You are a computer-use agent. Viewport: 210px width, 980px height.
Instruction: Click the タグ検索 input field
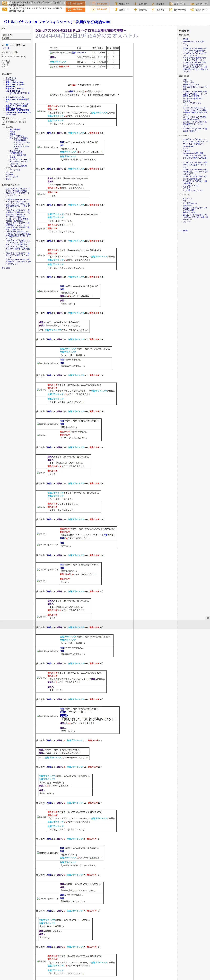[x=16, y=41]
